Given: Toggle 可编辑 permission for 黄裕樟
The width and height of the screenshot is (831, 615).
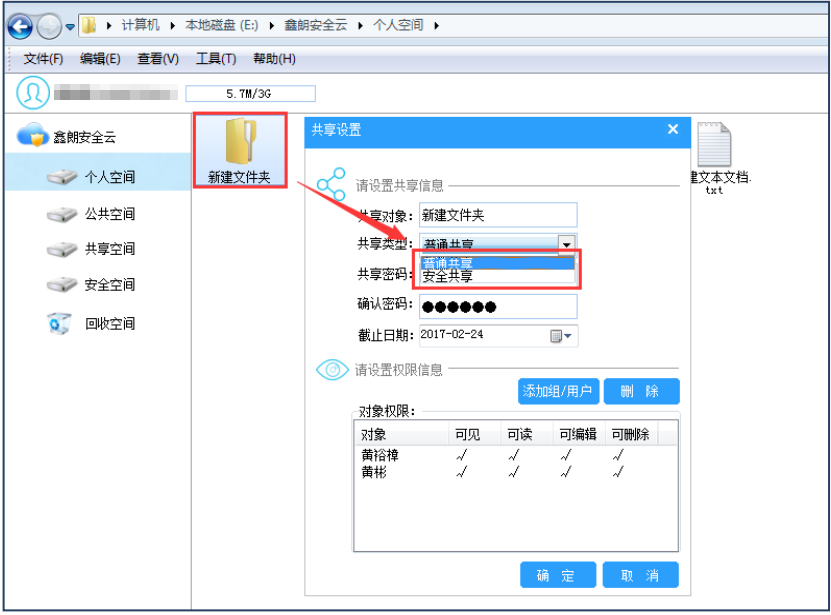Looking at the screenshot, I should click(x=567, y=455).
